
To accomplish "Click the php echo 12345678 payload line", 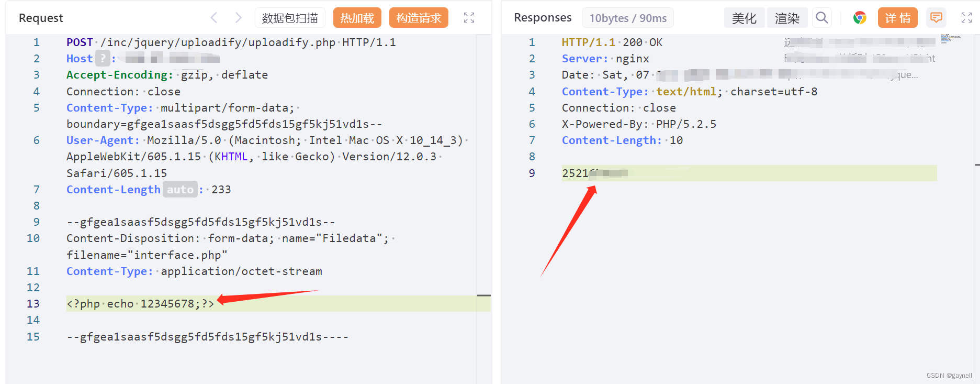I will point(140,304).
